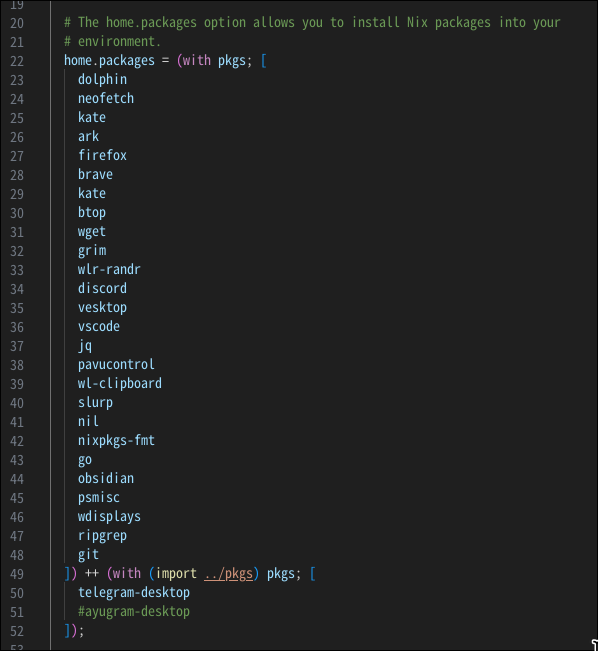Click the comment on line 20
The width and height of the screenshot is (598, 651).
pos(312,22)
